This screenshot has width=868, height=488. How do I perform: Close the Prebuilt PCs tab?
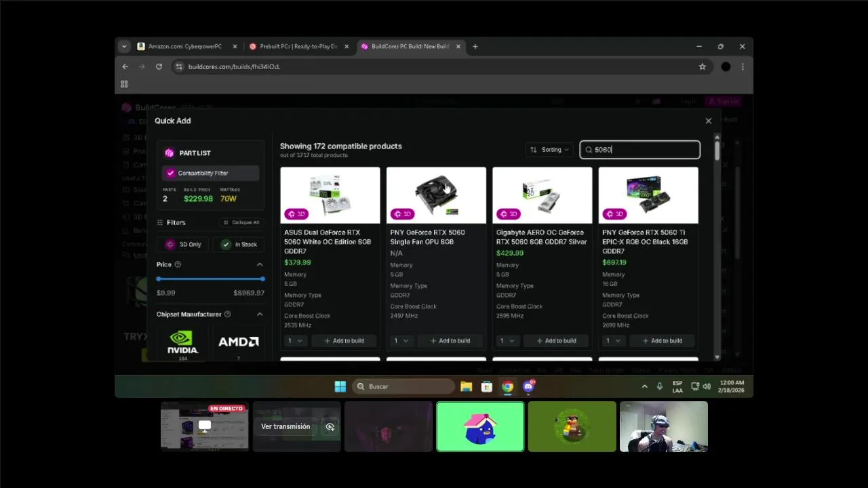(x=347, y=46)
